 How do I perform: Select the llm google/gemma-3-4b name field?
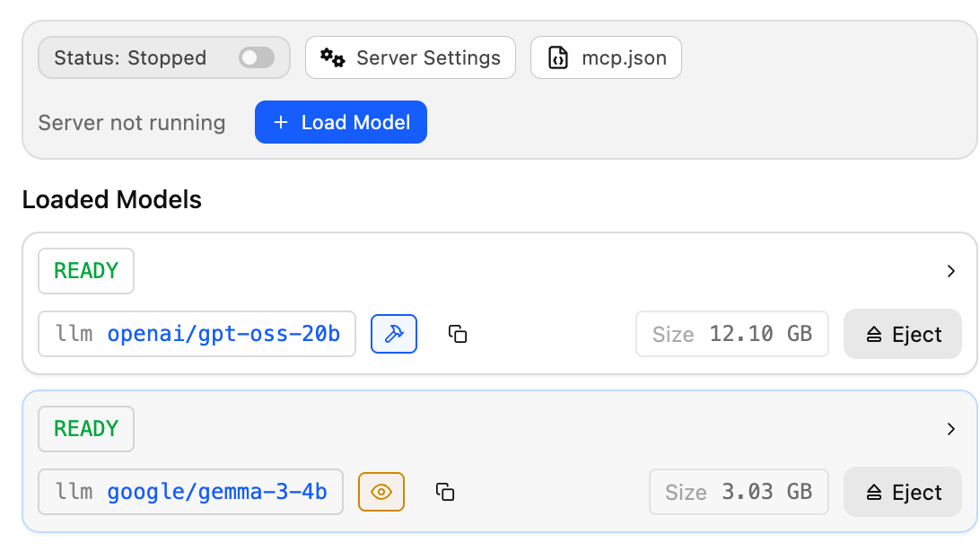190,492
